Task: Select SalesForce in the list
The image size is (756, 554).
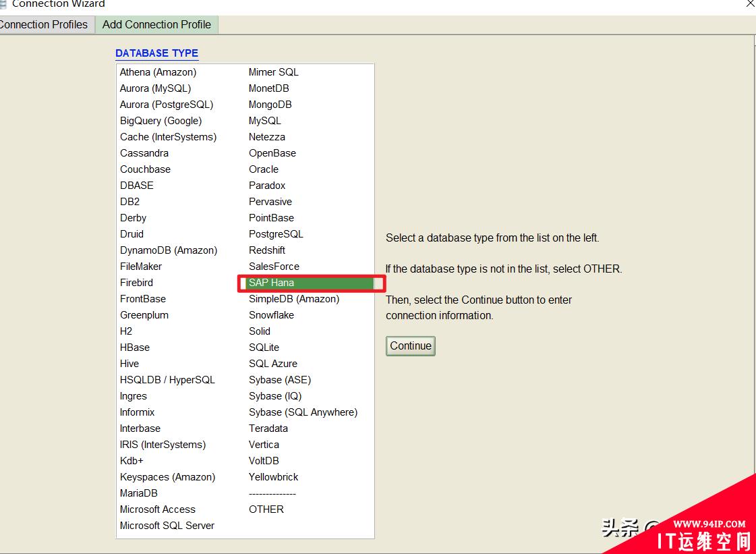Action: [274, 267]
